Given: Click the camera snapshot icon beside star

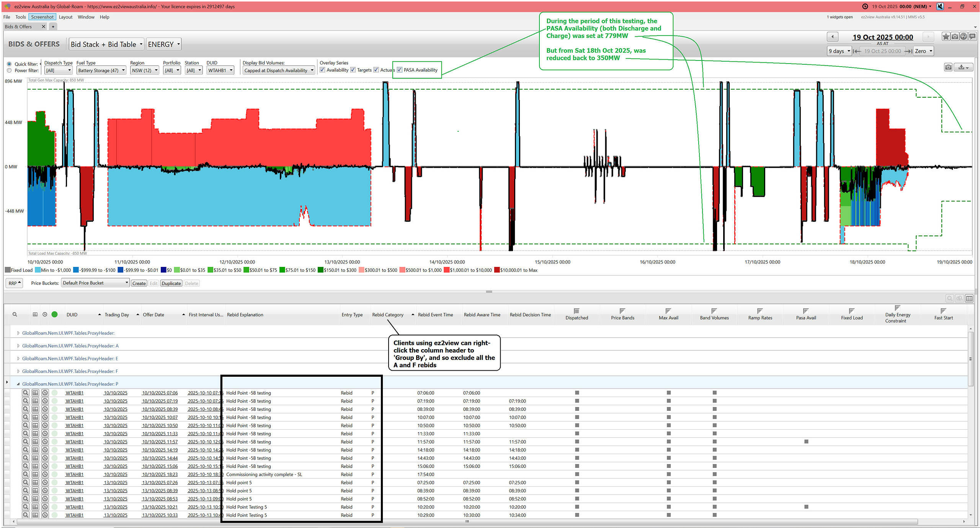Looking at the screenshot, I should click(955, 37).
